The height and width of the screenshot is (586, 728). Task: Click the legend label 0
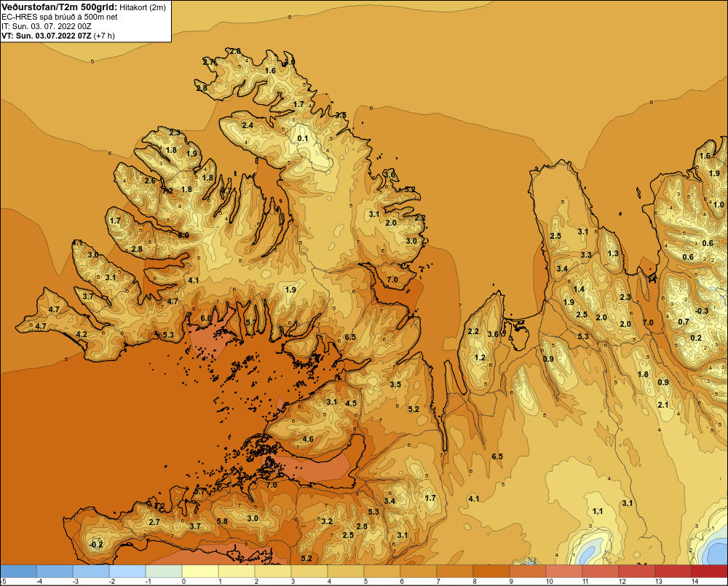pyautogui.click(x=184, y=582)
